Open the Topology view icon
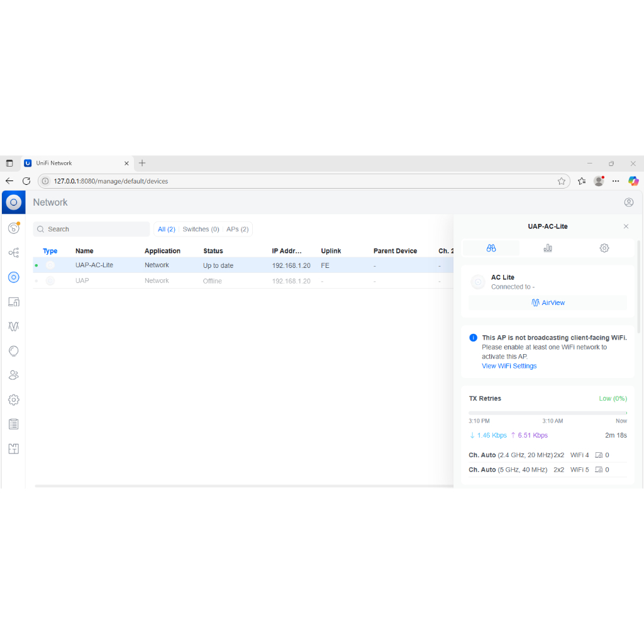This screenshot has width=644, height=644. click(13, 253)
